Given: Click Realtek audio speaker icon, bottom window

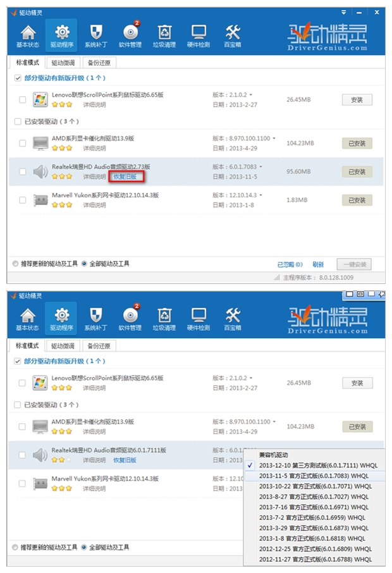Looking at the screenshot, I should [x=40, y=455].
